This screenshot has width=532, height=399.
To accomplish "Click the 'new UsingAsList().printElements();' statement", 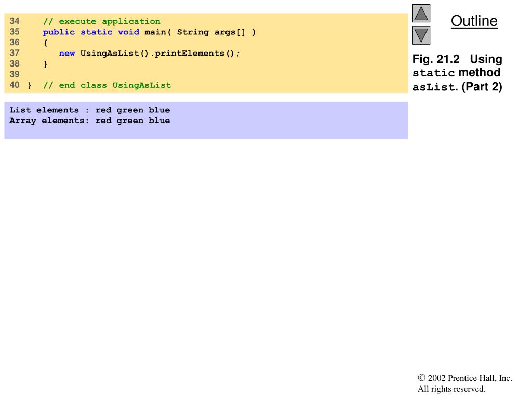I will tap(149, 54).
